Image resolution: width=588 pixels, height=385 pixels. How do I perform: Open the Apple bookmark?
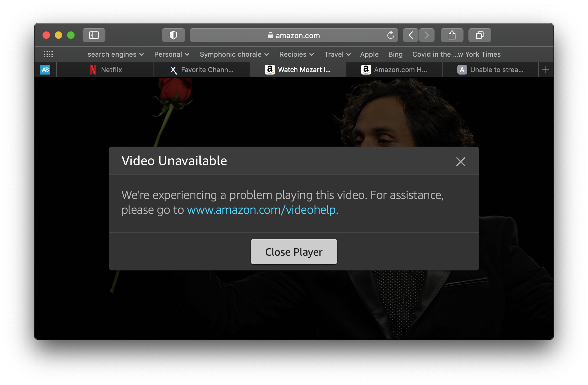pos(369,54)
